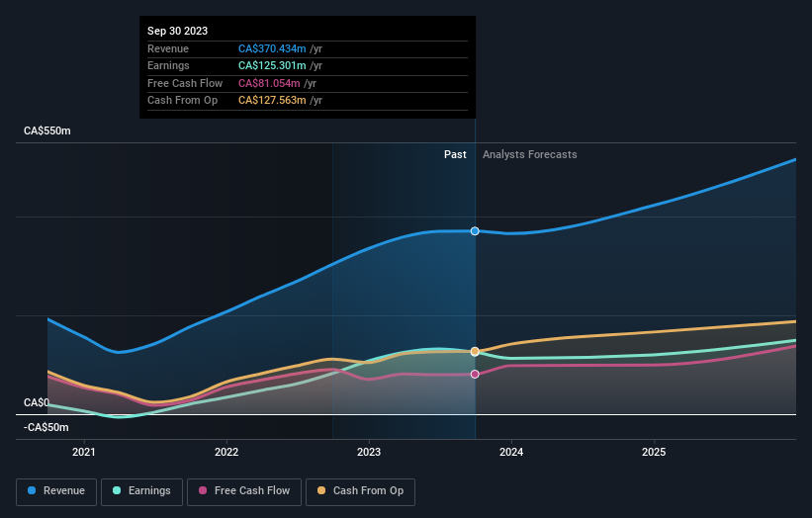Click the Cash From Op orange data point
Viewport: 812px width, 518px height.
[x=475, y=352]
